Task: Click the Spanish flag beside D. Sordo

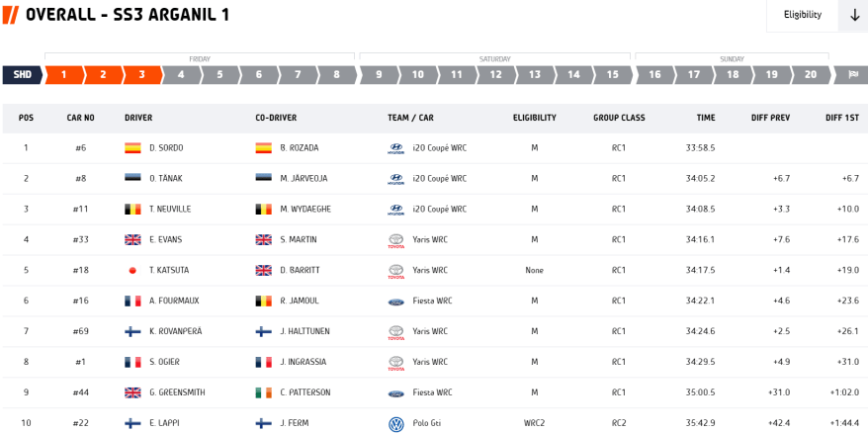Action: (132, 148)
